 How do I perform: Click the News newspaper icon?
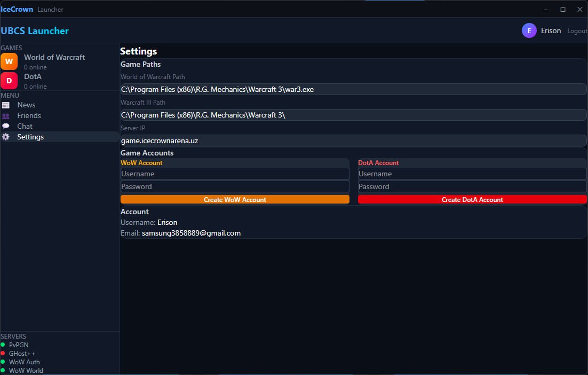click(x=6, y=105)
